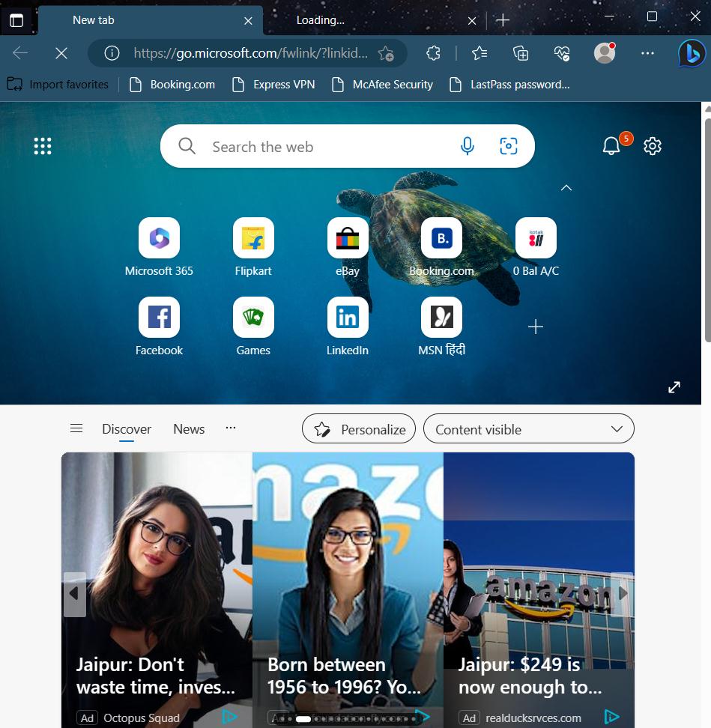Open LastPass password bookmark
Viewport: 711px width, 728px height.
(x=509, y=85)
